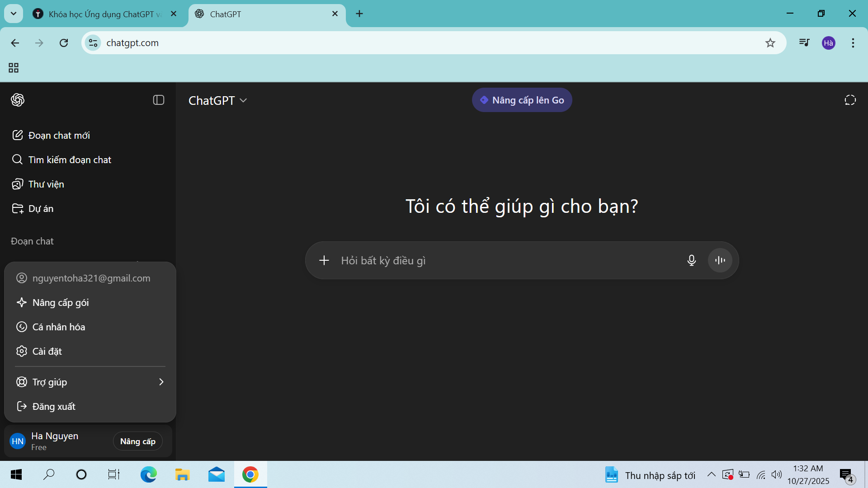
Task: Start a Đoạn chat mới
Action: click(58, 135)
